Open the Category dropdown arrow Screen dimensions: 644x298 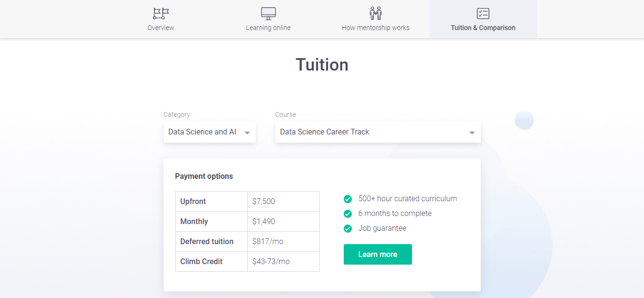pyautogui.click(x=247, y=133)
